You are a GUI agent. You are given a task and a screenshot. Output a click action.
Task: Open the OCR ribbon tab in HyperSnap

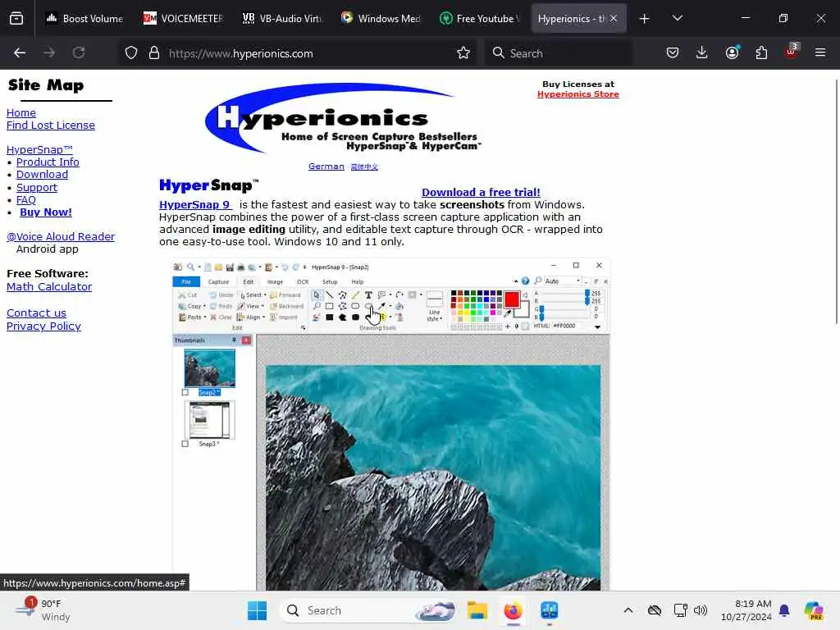pos(303,282)
